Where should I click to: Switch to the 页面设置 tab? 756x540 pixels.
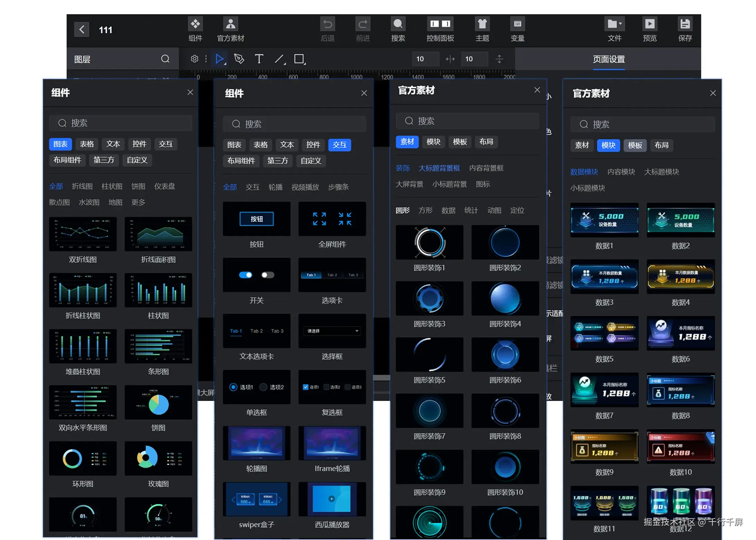point(609,59)
